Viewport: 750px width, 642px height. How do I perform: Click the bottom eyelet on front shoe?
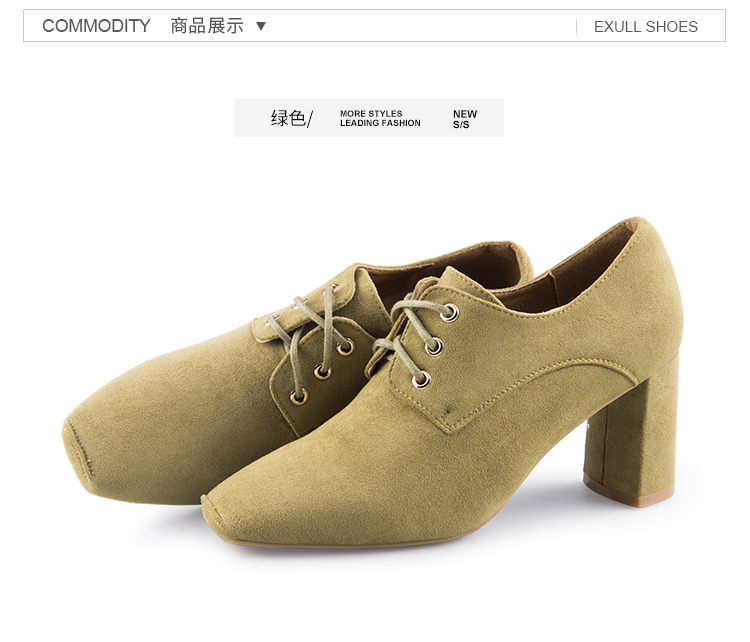421,380
